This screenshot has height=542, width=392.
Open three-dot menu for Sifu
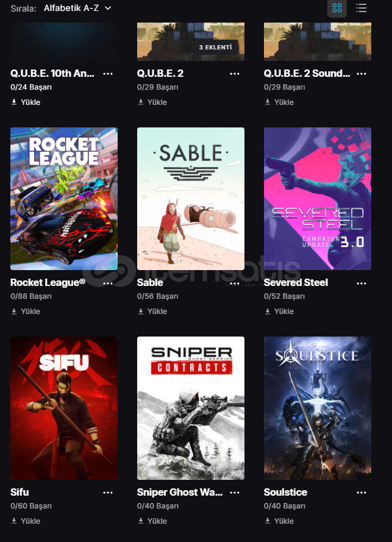click(x=108, y=493)
